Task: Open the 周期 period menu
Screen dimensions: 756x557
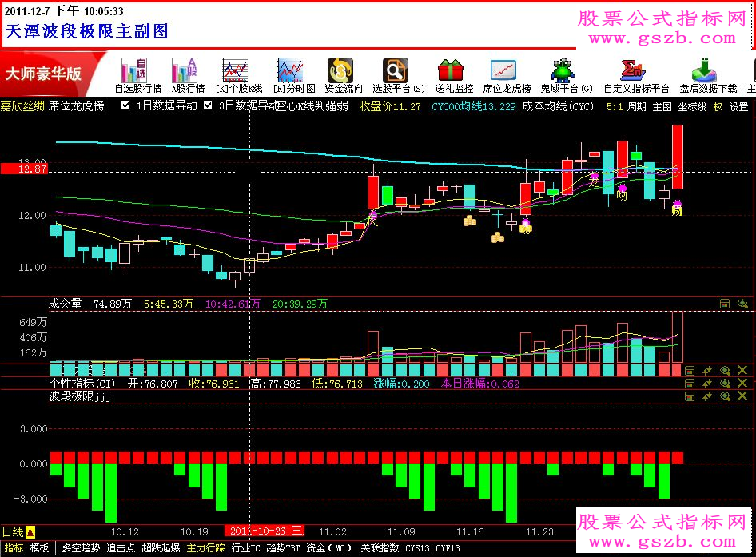Action: pyautogui.click(x=636, y=106)
